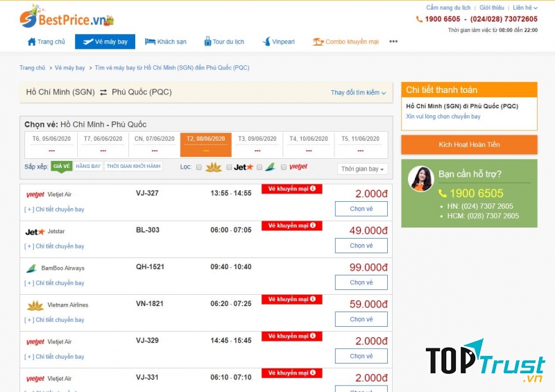Select the Vé máy bay tab

coord(105,42)
